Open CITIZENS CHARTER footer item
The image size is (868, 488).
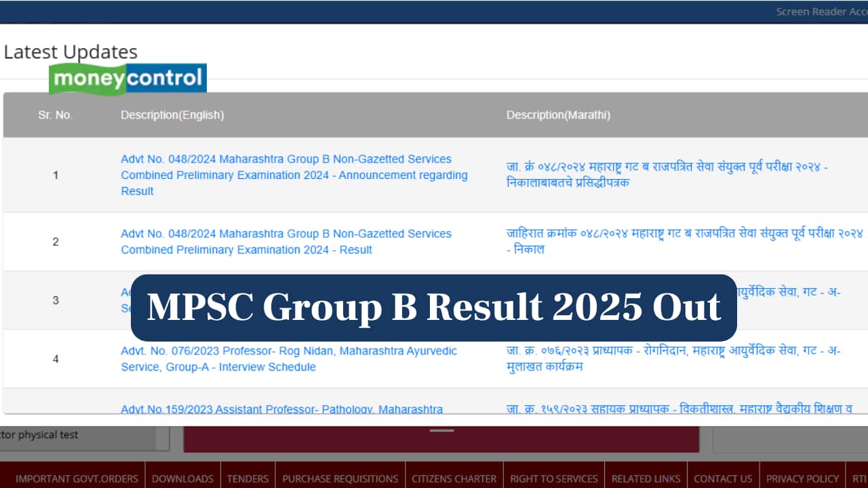click(x=454, y=479)
